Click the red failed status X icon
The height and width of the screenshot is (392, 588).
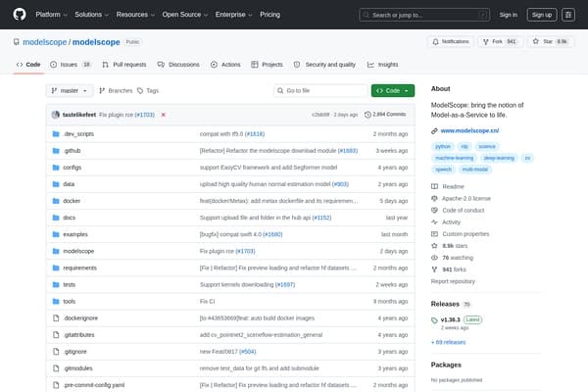[x=164, y=115]
